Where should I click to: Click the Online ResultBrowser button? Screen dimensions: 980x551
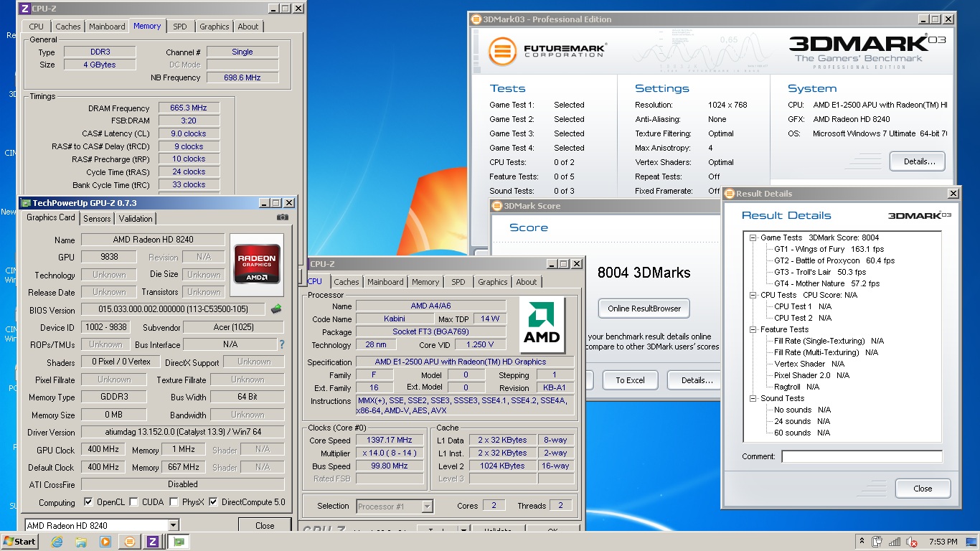[x=644, y=309]
